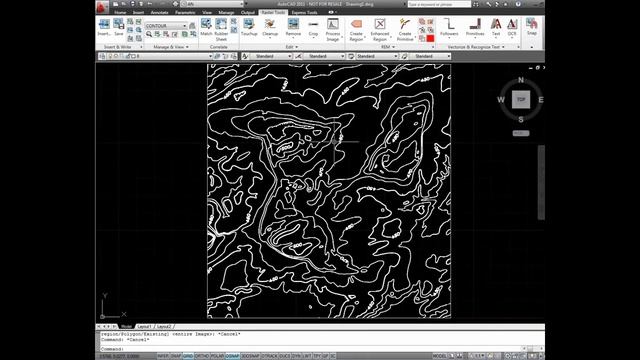640x360 pixels.
Task: Open the Manage ribbon tab
Action: [x=226, y=13]
